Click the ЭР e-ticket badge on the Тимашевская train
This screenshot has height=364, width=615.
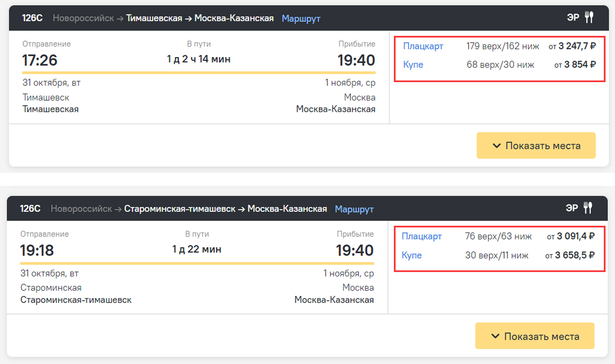coord(573,18)
